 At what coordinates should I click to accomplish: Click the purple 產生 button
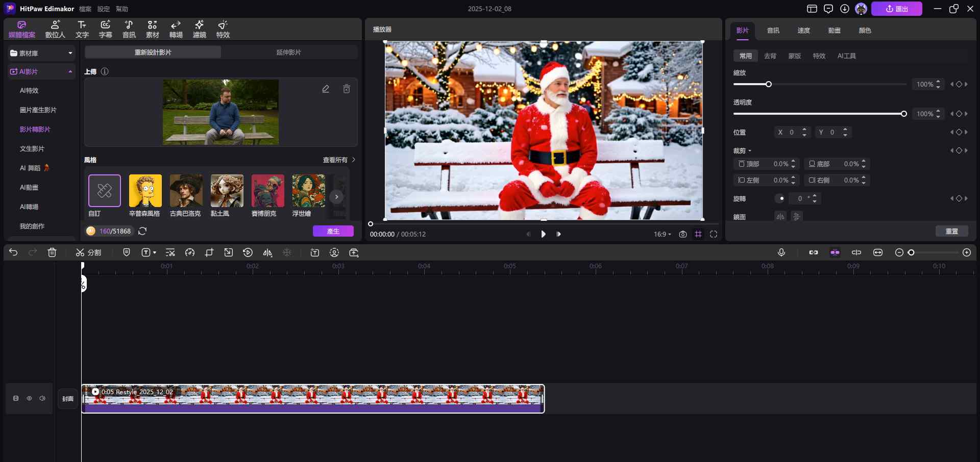point(333,231)
